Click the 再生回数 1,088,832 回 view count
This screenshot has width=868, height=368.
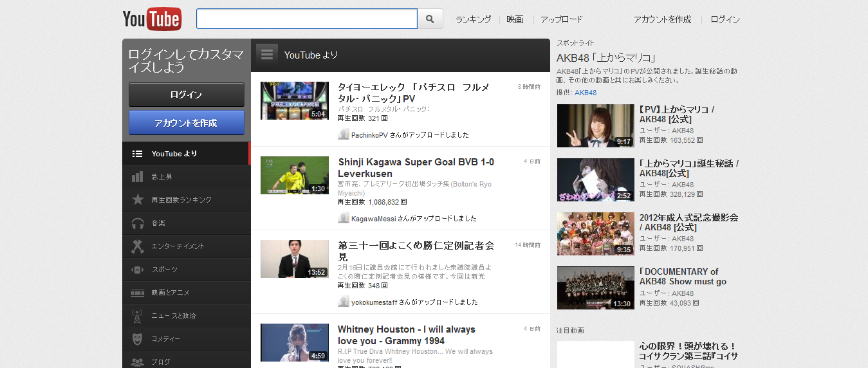372,201
